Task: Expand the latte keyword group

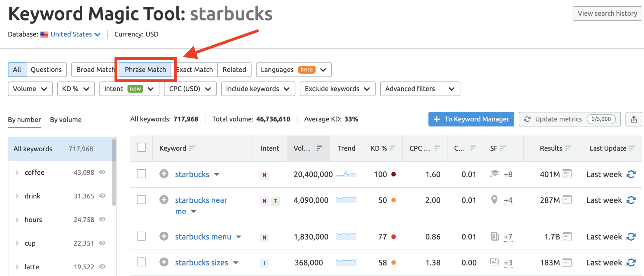Action: (x=17, y=267)
